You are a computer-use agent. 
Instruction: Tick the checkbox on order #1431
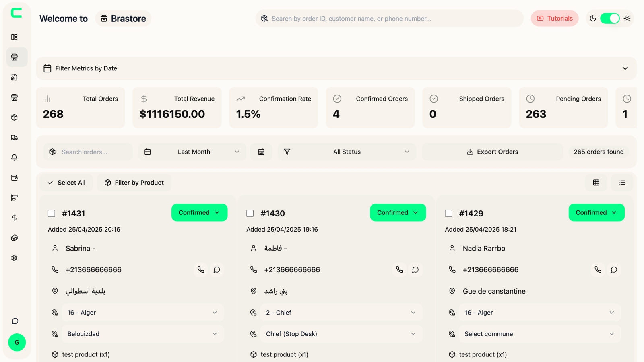click(52, 213)
